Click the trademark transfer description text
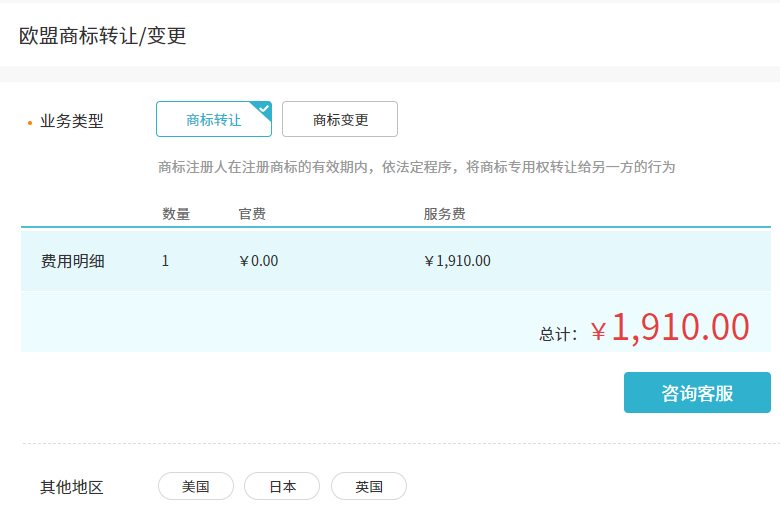The height and width of the screenshot is (516, 780). point(416,167)
